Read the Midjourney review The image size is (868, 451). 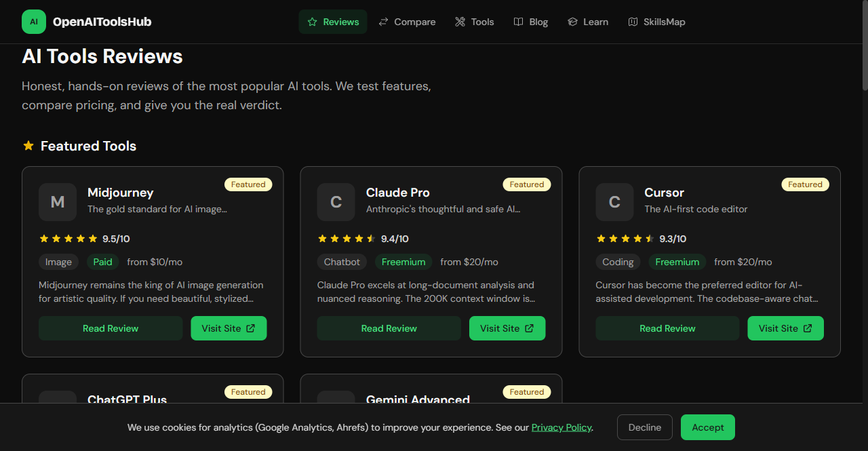pyautogui.click(x=111, y=328)
